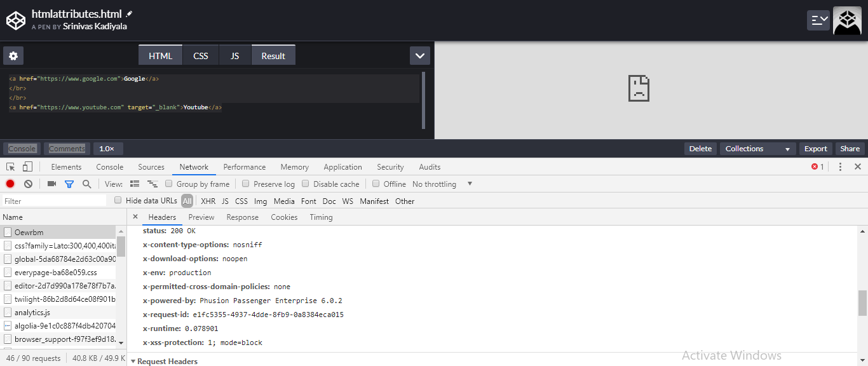Viewport: 868px width, 366px height.
Task: Check Hide data URLs
Action: 118,200
